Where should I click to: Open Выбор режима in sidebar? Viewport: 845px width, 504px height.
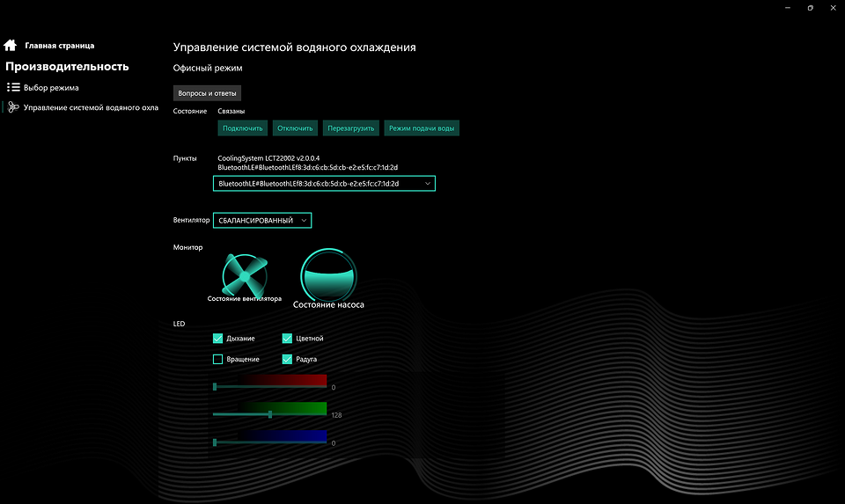[51, 88]
